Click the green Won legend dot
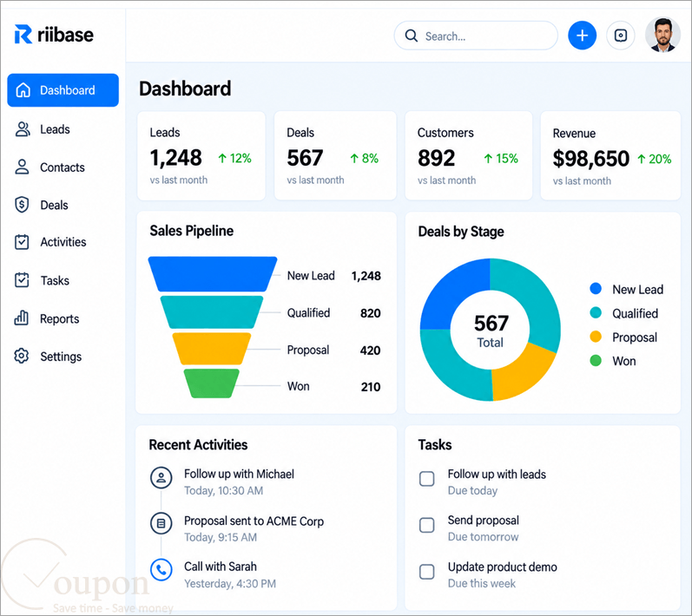 (596, 361)
